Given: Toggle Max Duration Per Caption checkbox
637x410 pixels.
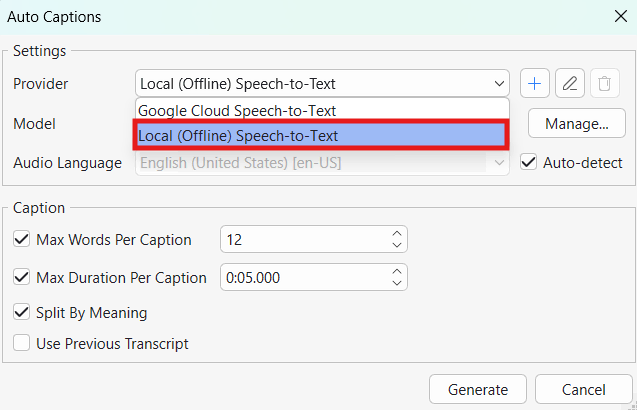Looking at the screenshot, I should [x=21, y=277].
